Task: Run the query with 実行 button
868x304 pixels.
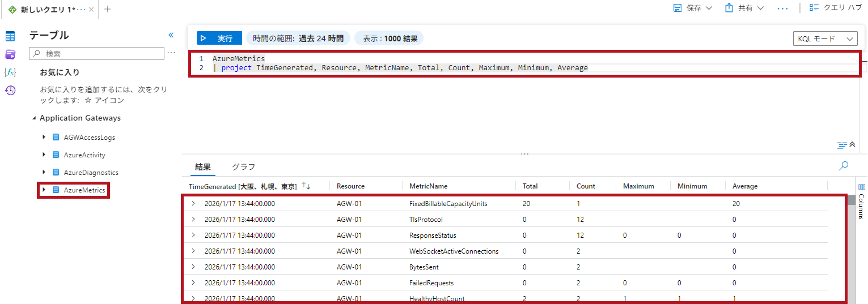Action: (219, 38)
